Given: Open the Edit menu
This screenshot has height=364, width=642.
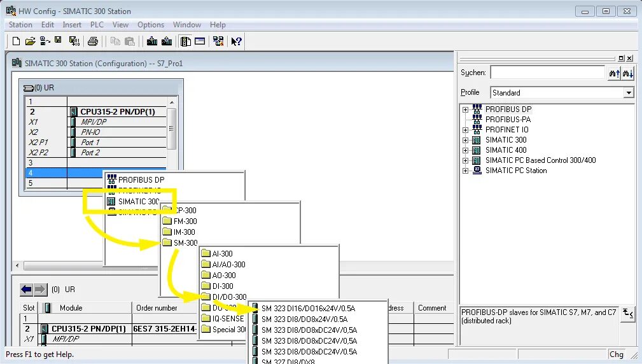Looking at the screenshot, I should coord(48,25).
